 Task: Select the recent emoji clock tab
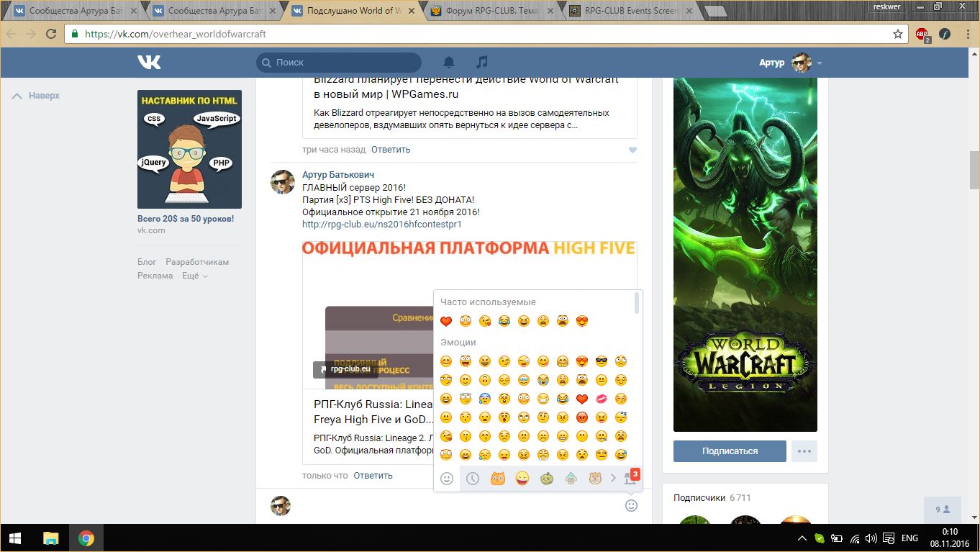472,478
